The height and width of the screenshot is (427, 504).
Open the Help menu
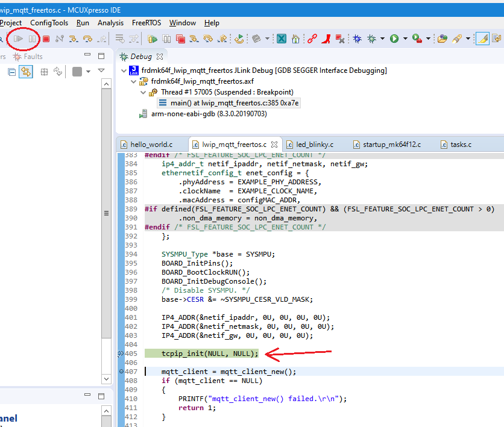click(x=212, y=23)
